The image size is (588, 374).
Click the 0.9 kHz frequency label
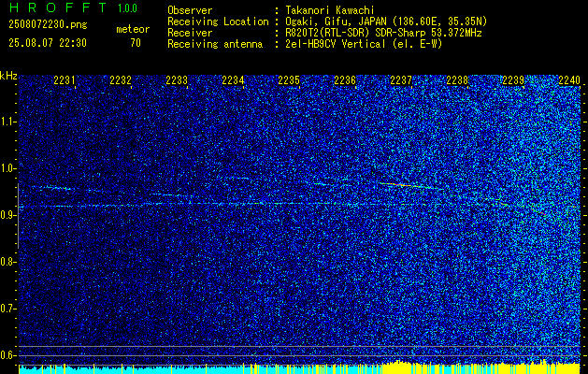(7, 215)
